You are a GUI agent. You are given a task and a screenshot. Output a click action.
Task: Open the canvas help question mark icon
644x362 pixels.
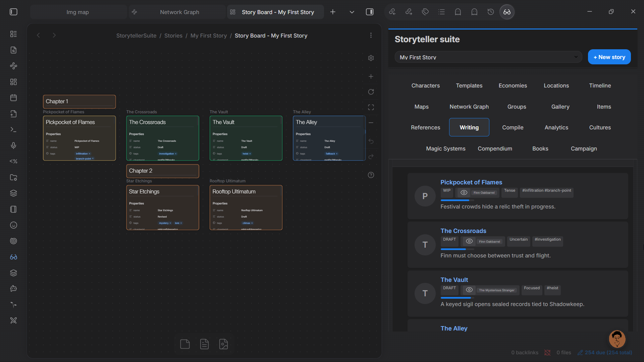pos(371,175)
